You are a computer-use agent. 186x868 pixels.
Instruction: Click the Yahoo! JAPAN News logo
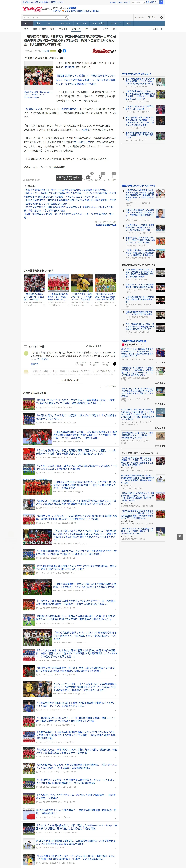pyautogui.click(x=37, y=9)
